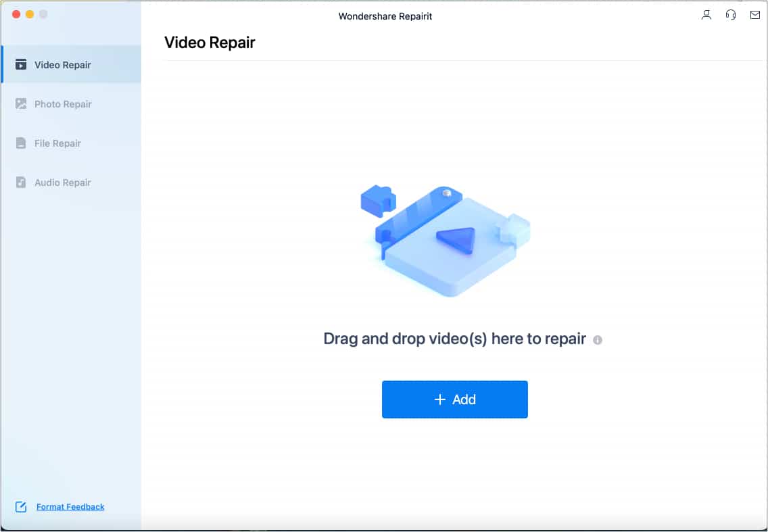Switch to the File Repair tab

point(71,143)
